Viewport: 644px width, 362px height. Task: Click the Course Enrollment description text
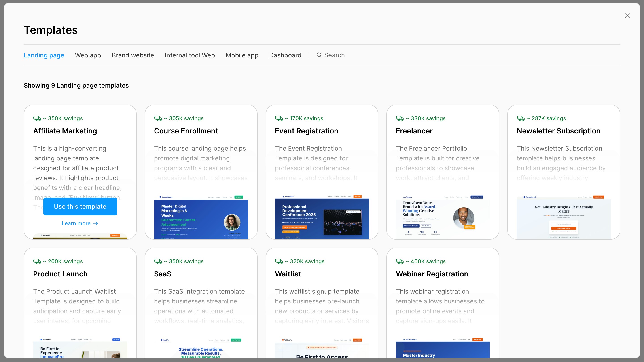pyautogui.click(x=201, y=163)
